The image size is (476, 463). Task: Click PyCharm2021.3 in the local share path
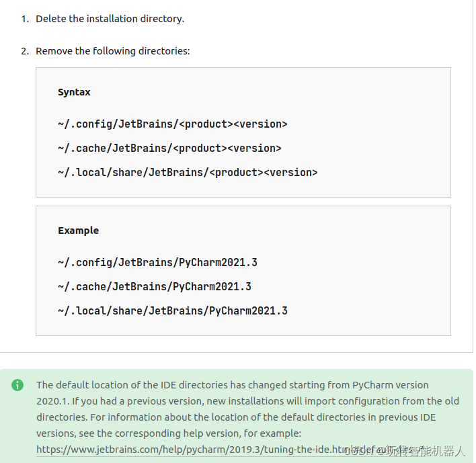[248, 311]
